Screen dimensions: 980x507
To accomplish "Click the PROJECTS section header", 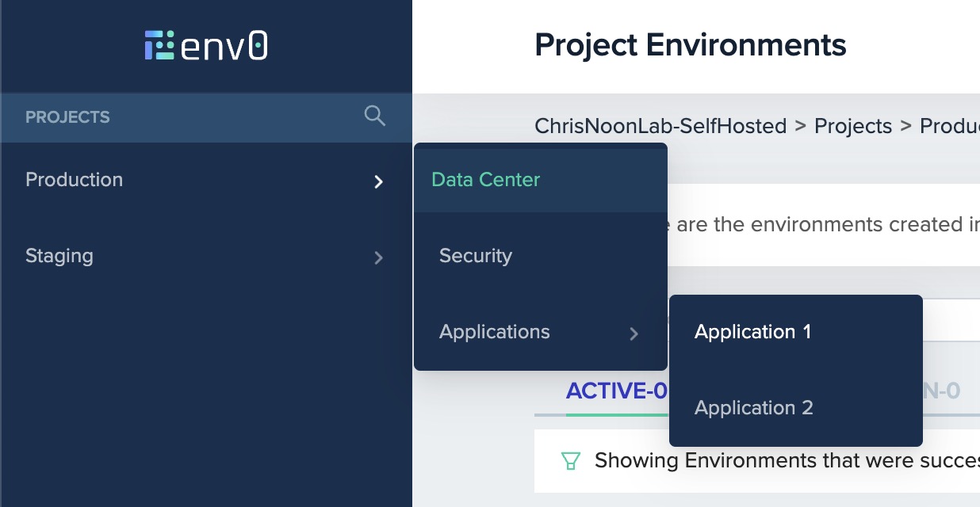I will click(68, 116).
